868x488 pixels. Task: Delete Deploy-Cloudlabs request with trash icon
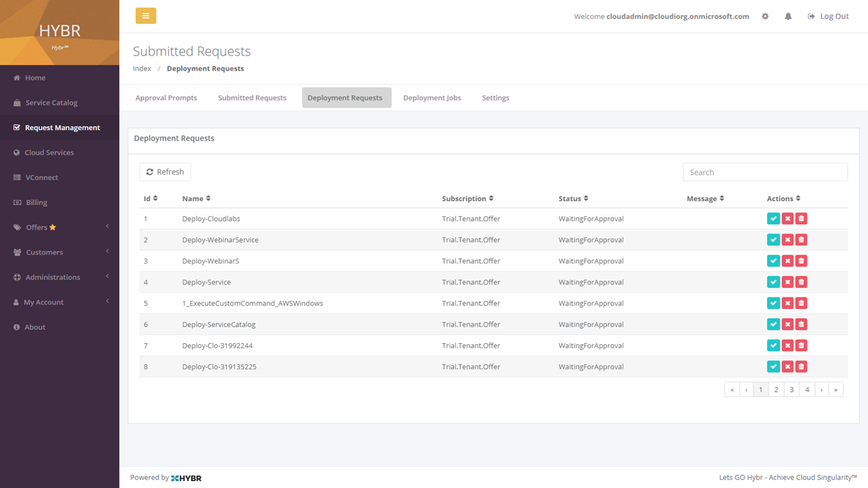(x=801, y=218)
